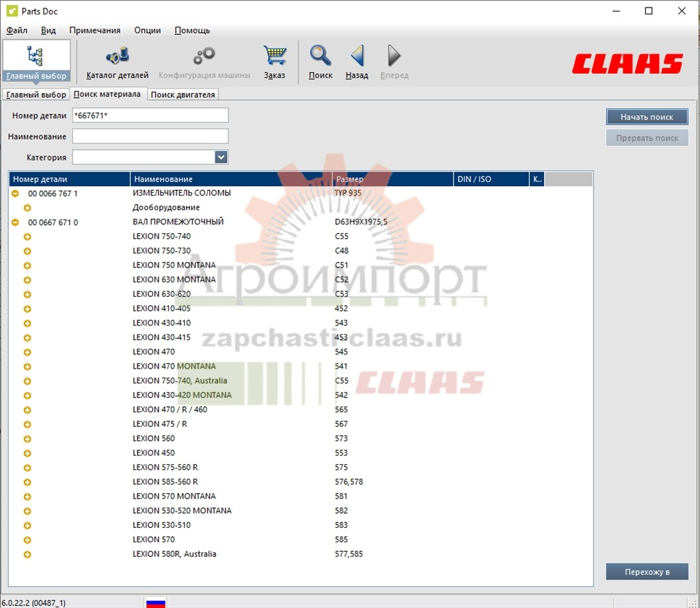This screenshot has width=700, height=608.
Task: Click Конфигурация машины gears icon
Action: [204, 62]
